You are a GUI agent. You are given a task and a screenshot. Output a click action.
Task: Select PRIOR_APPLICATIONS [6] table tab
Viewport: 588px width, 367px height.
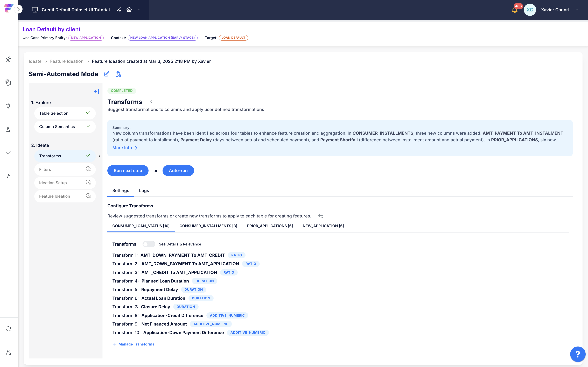pos(270,226)
